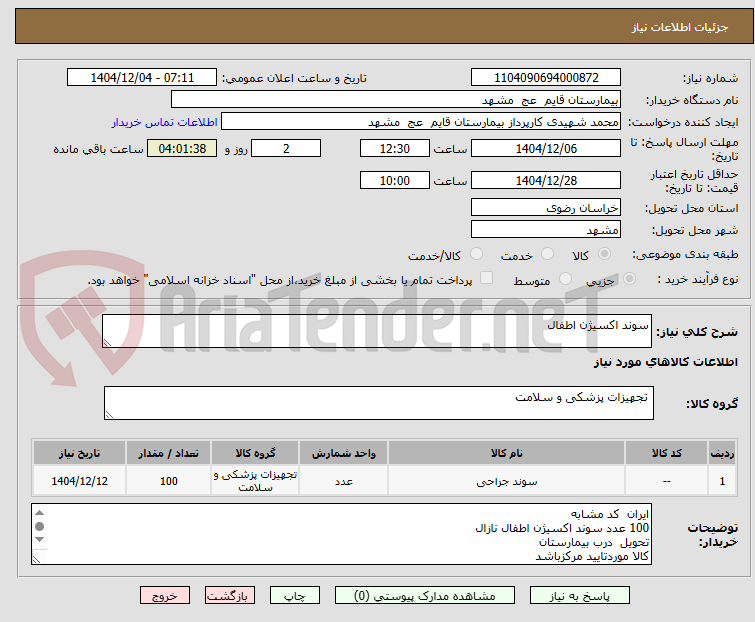The height and width of the screenshot is (622, 755).
Task: Click the buyer name بیمارستان قایم field
Action: 395,100
